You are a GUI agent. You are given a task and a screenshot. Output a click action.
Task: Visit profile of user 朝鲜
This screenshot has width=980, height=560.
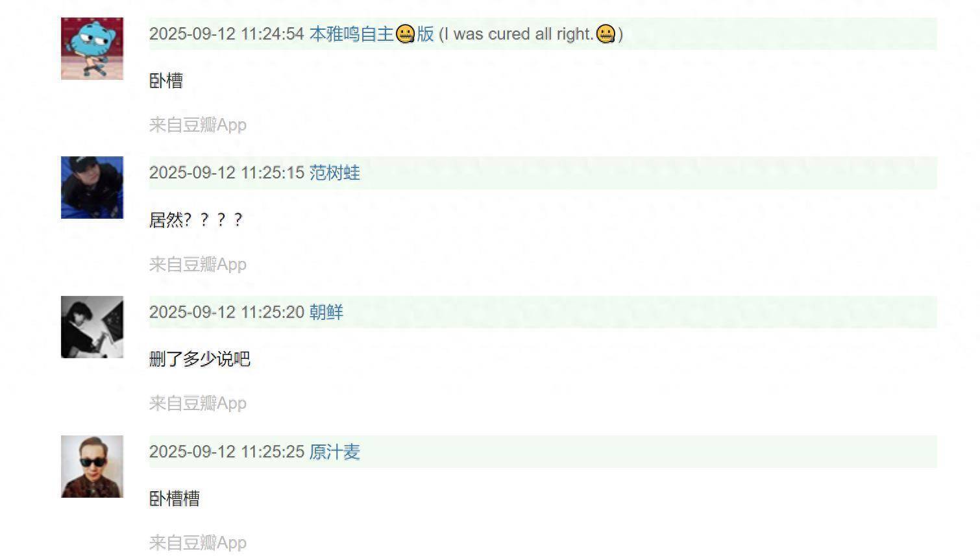tap(326, 312)
